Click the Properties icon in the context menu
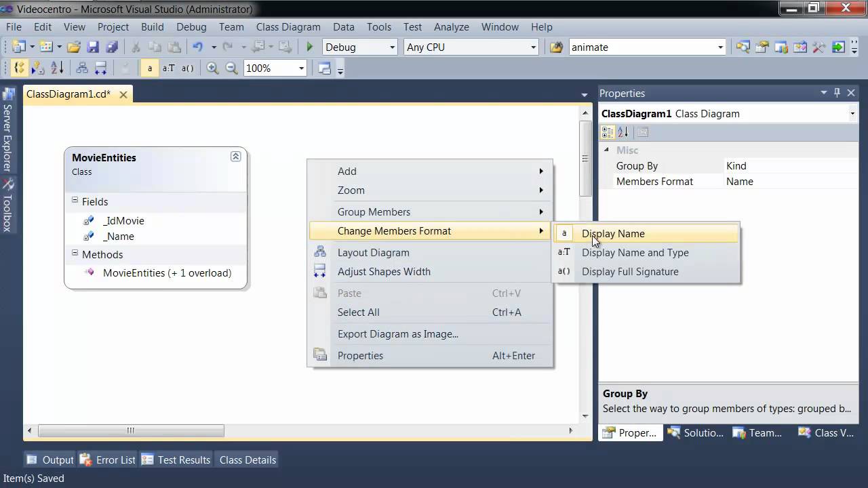868x488 pixels. click(x=320, y=355)
